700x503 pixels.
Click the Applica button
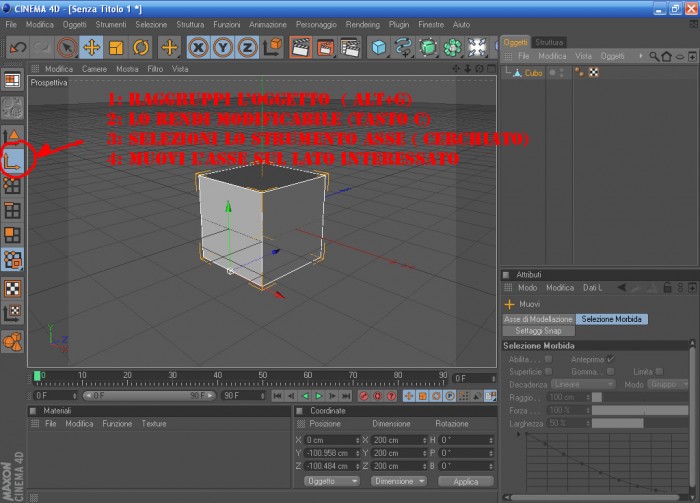(466, 482)
